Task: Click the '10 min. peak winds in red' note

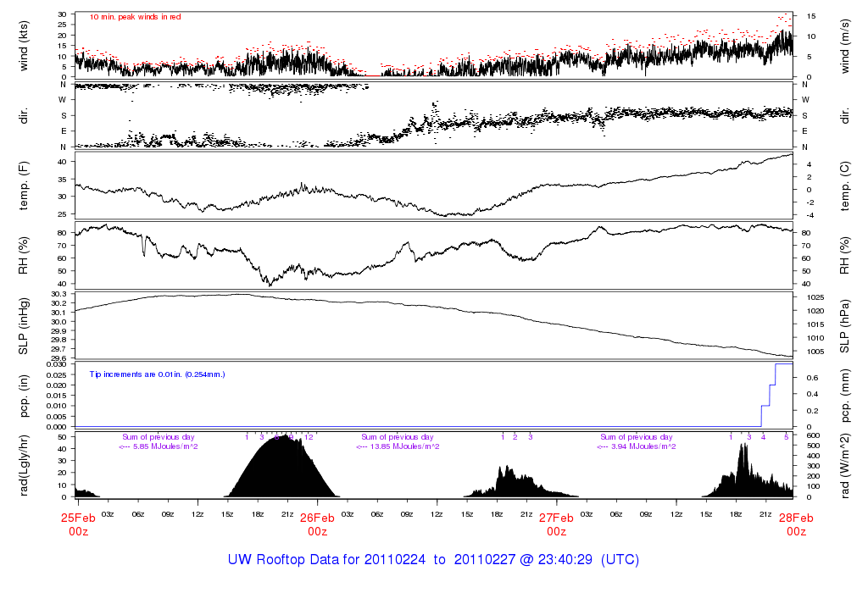Action: [135, 17]
